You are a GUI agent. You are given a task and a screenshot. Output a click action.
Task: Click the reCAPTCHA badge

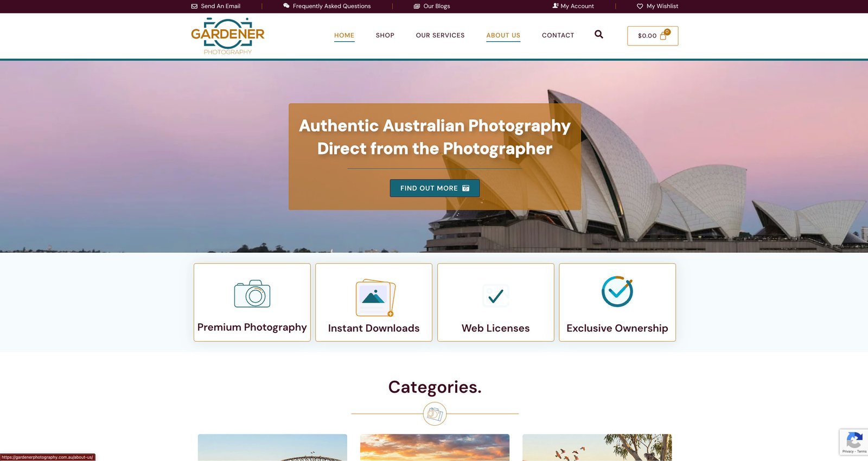click(854, 442)
